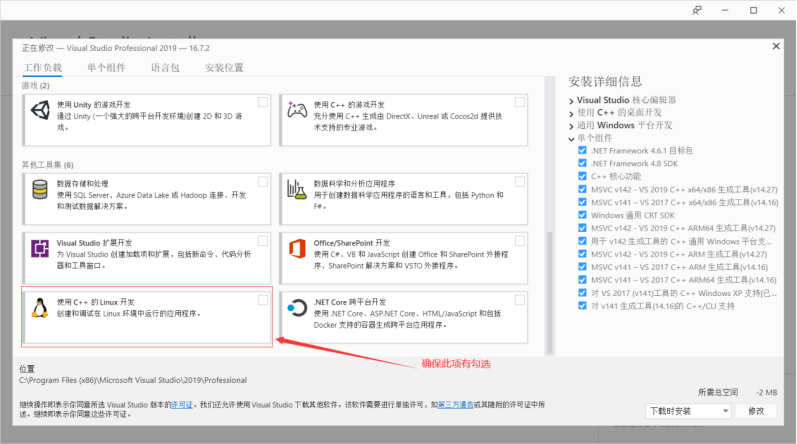The height and width of the screenshot is (444, 797).
Task: Expand the C++ desktop development details
Action: coord(571,113)
